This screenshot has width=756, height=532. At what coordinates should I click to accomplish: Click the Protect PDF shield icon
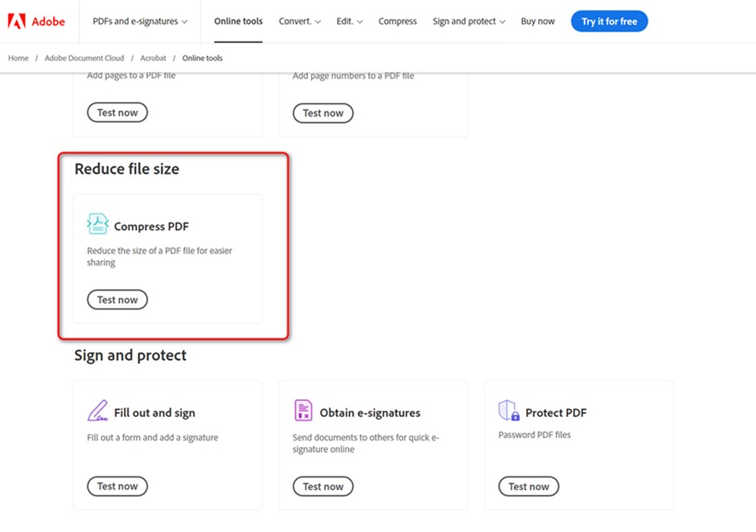(x=508, y=411)
